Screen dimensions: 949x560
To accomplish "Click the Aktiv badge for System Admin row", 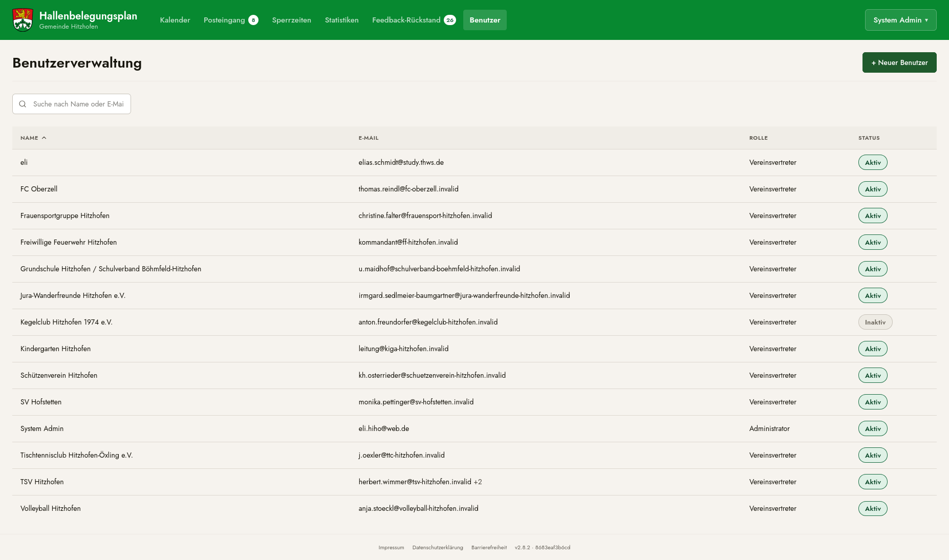I will point(873,428).
